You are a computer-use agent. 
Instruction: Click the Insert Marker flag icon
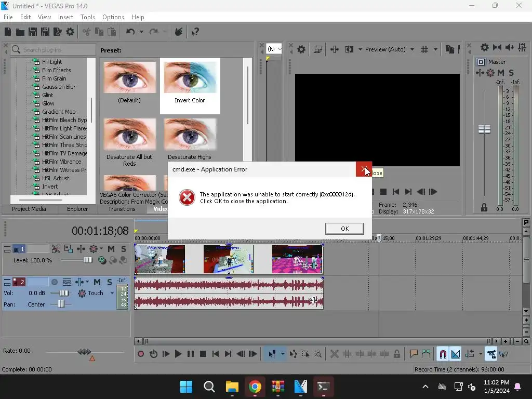click(x=413, y=354)
